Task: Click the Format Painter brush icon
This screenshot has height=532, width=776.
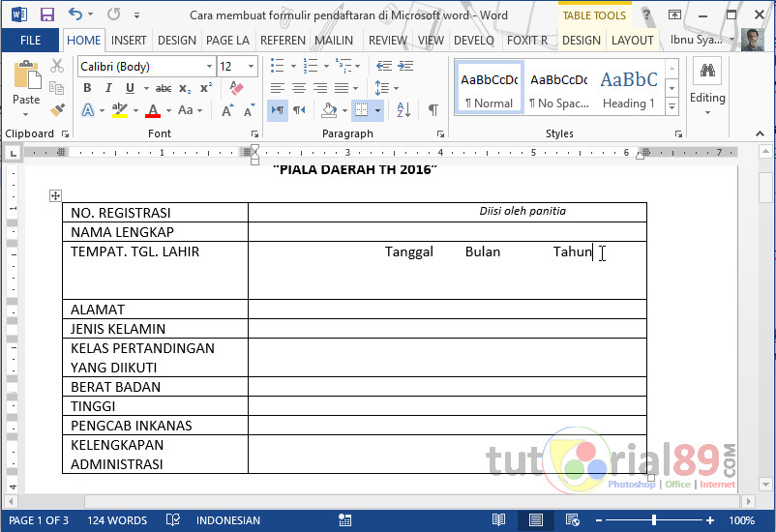Action: pyautogui.click(x=57, y=109)
